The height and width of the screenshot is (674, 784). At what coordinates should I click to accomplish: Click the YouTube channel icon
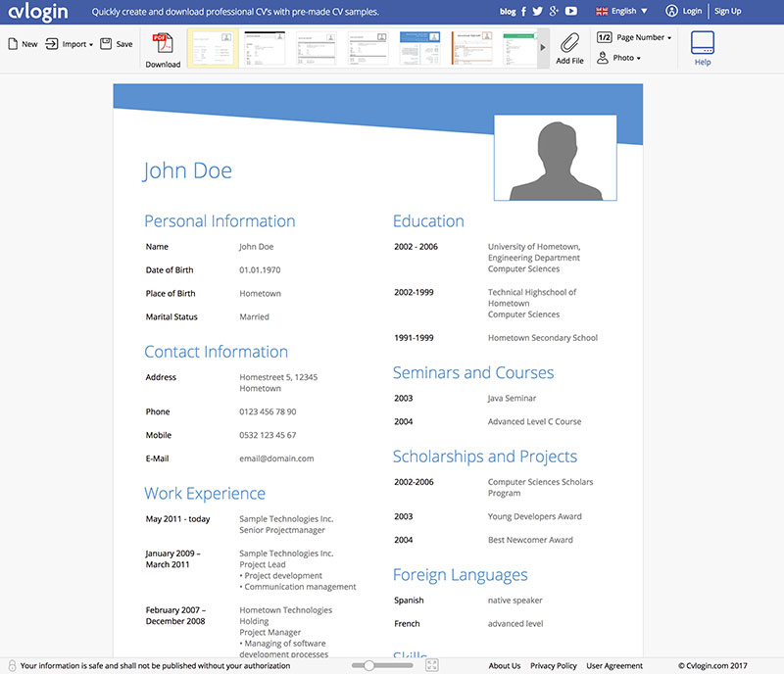[571, 12]
